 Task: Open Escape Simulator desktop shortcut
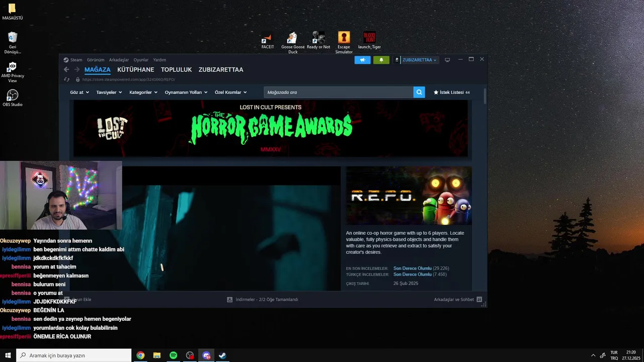344,43
